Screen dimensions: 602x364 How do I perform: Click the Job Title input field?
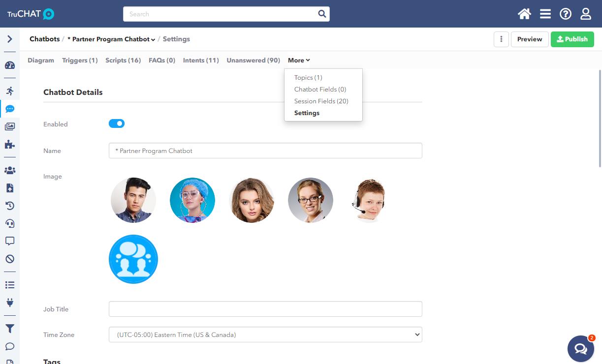265,309
